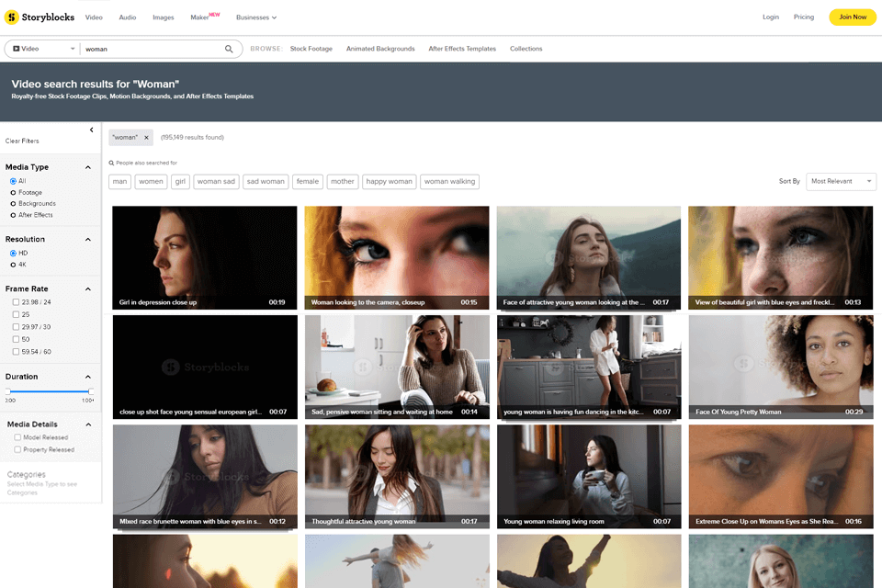Collapse the Duration section

pos(88,377)
